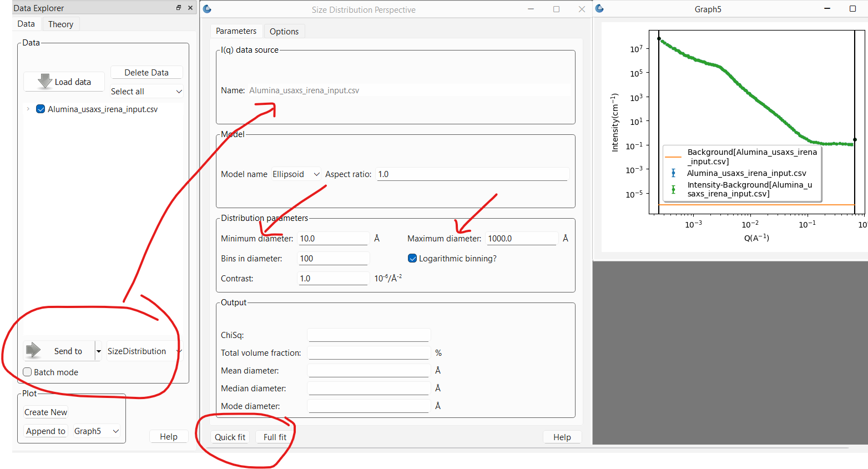Switch to the Theory tab
Screen dimensions: 868x469
[x=60, y=24]
